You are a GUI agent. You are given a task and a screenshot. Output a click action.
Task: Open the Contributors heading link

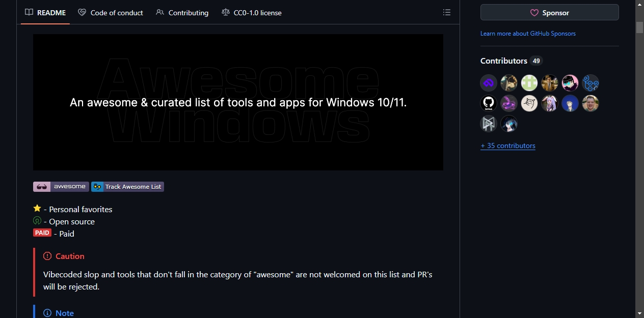click(x=512, y=61)
